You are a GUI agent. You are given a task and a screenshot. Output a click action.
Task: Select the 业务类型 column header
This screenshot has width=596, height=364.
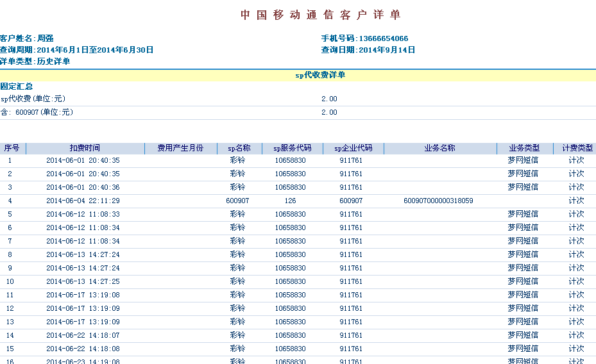(524, 148)
